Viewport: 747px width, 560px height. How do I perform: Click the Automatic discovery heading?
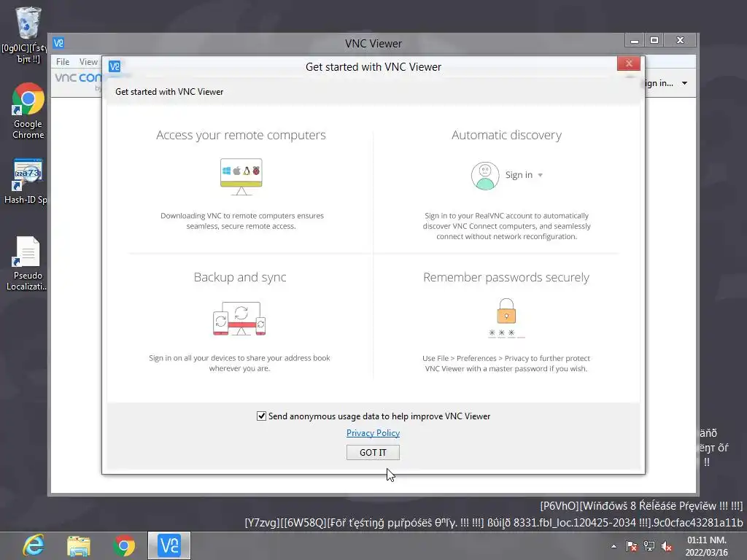(506, 135)
